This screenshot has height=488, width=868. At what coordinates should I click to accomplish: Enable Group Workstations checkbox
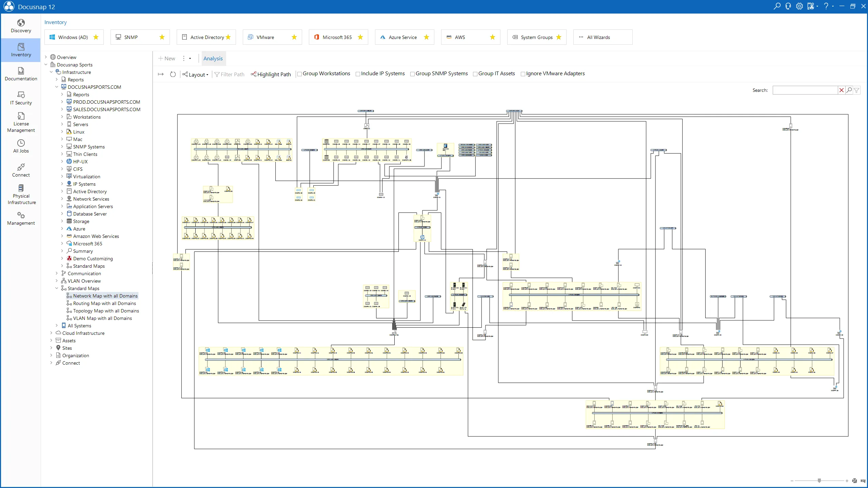pyautogui.click(x=299, y=74)
